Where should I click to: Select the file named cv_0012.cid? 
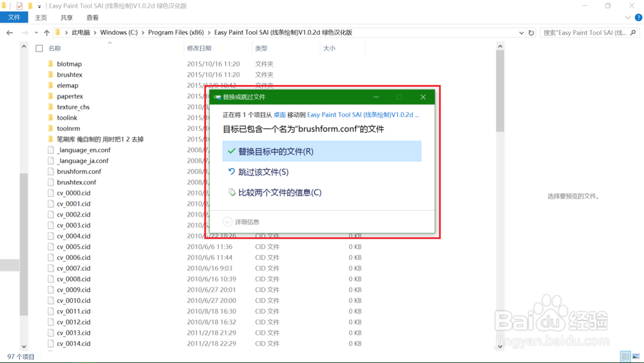coord(73,322)
